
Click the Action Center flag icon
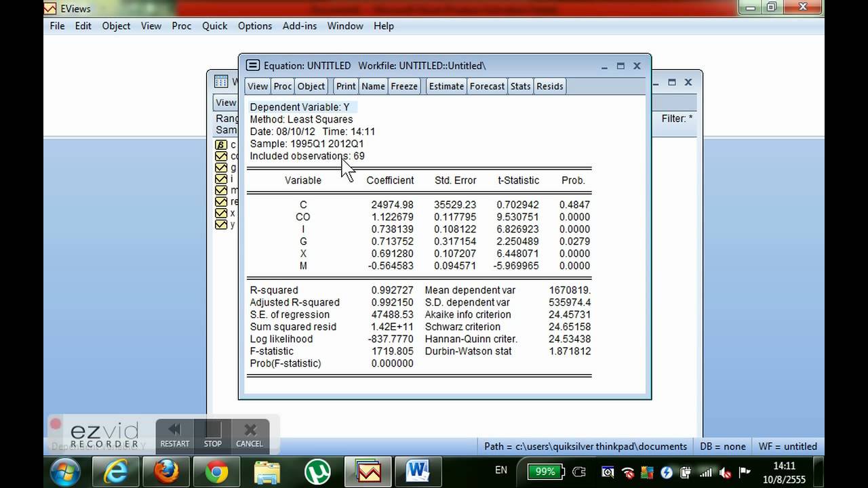[745, 472]
